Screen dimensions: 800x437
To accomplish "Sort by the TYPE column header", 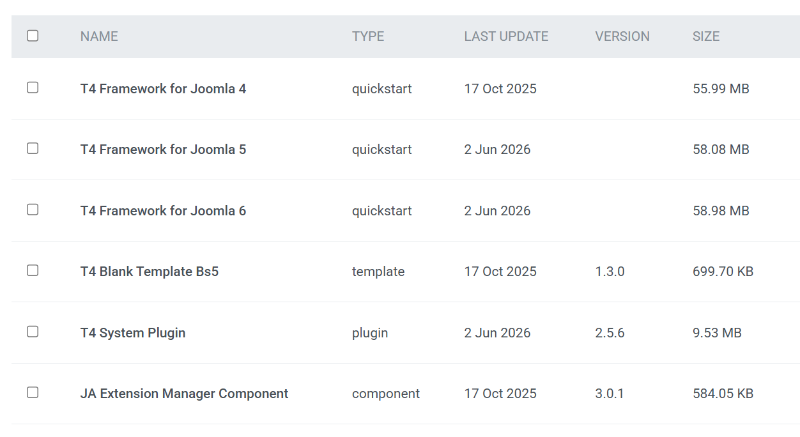I will point(368,36).
